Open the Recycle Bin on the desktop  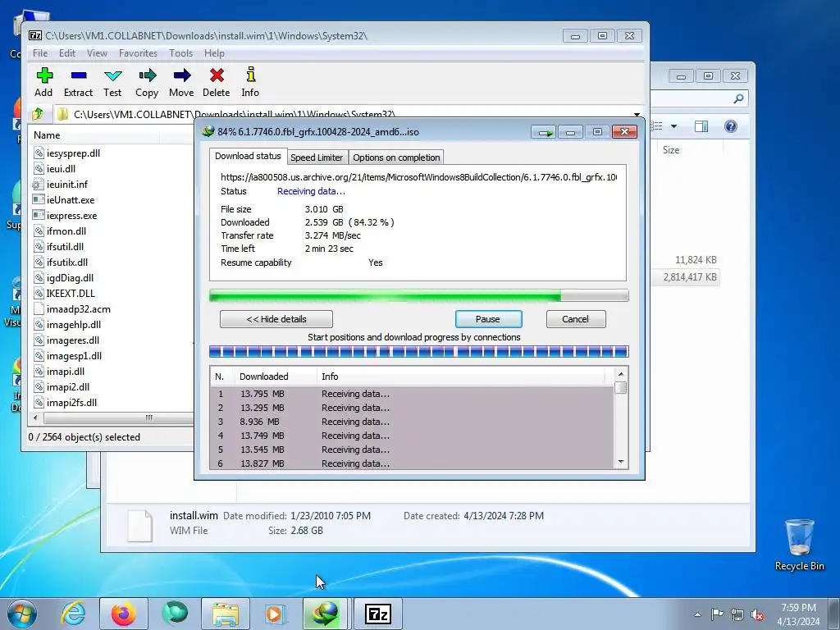click(799, 545)
